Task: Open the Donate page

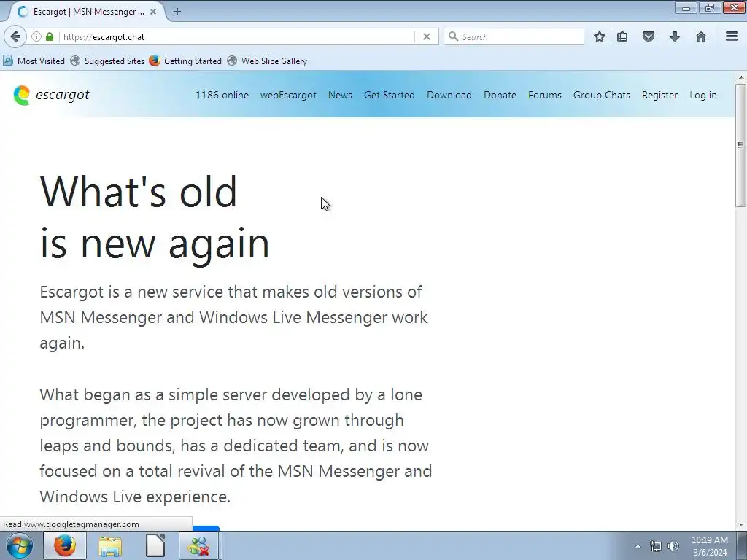Action: (x=500, y=95)
